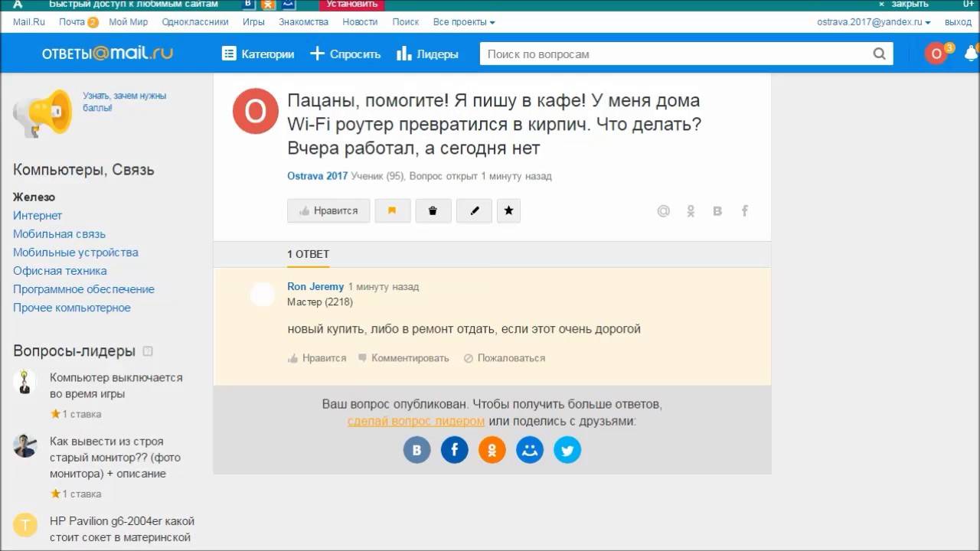Click the link сделай вопрос лидером

click(x=416, y=421)
